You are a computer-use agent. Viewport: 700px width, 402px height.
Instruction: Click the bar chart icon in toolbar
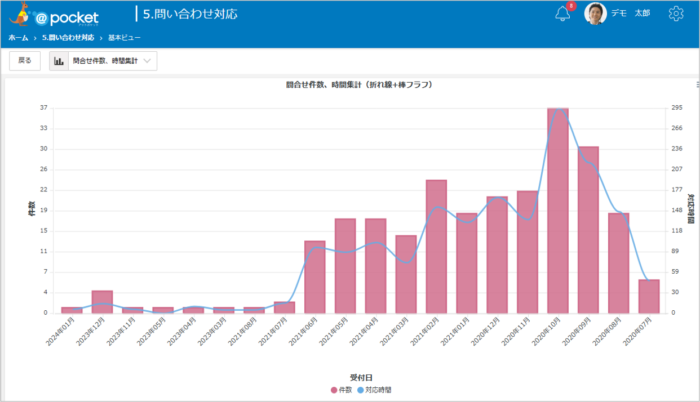[x=59, y=61]
